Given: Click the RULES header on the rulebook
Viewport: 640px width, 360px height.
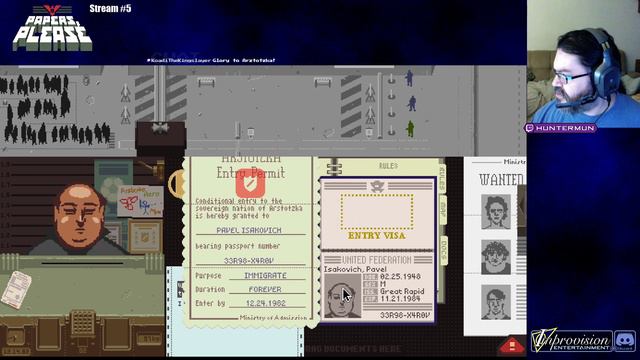Looking at the screenshot, I should pos(388,166).
